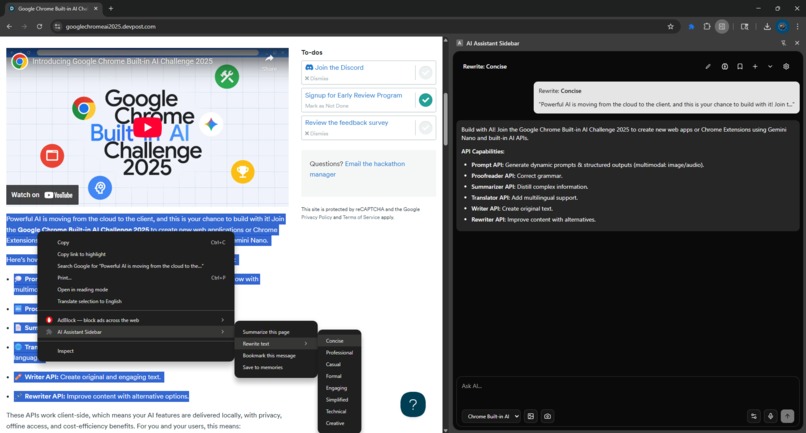Close the AI Assistant Sidebar panel
This screenshot has width=806, height=433.
tap(797, 43)
